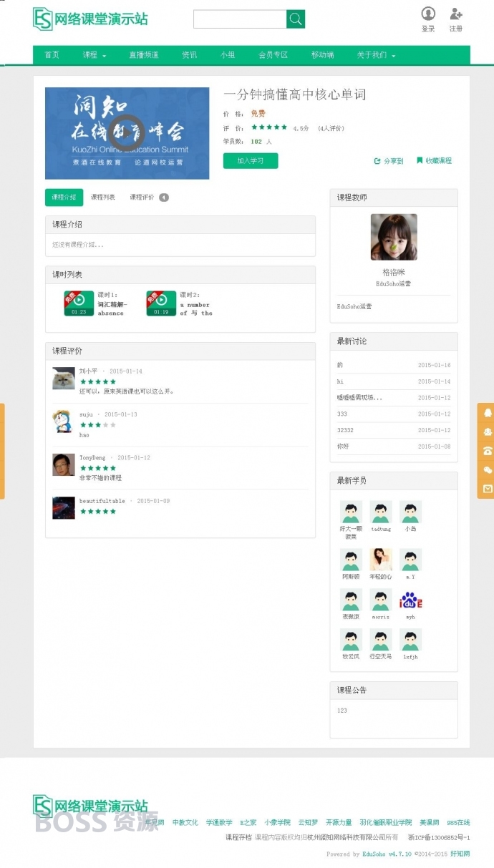Image resolution: width=494 pixels, height=868 pixels.
Task: Open the footer link 羽化催眠职业学院
Action: click(x=386, y=823)
